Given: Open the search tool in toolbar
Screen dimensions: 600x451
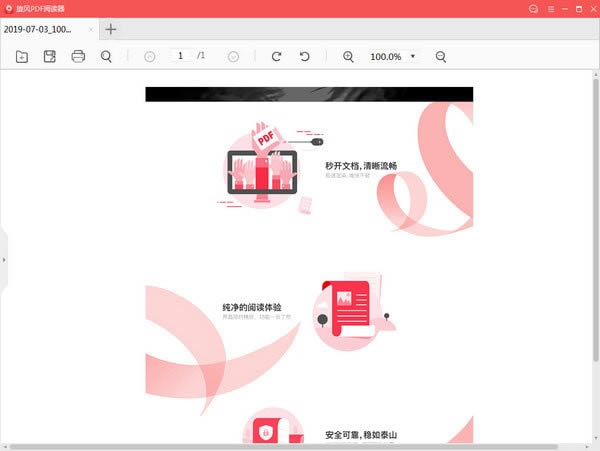Looking at the screenshot, I should pyautogui.click(x=106, y=57).
